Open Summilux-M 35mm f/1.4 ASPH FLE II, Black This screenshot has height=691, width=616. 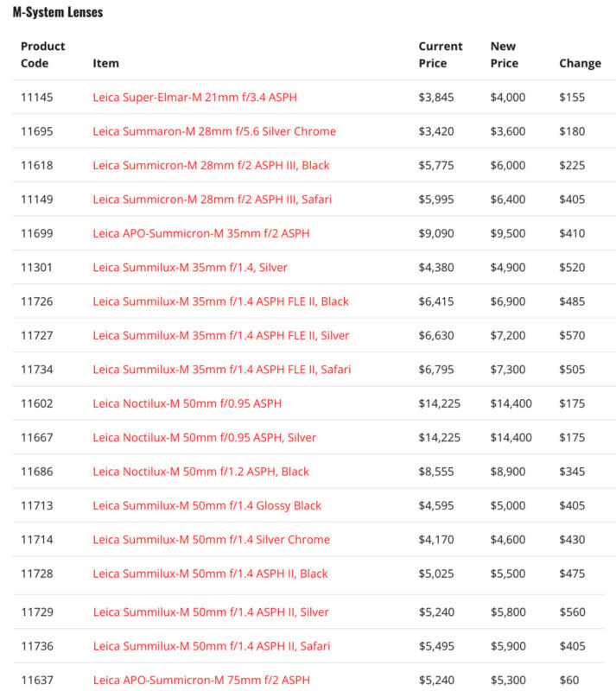coord(220,301)
